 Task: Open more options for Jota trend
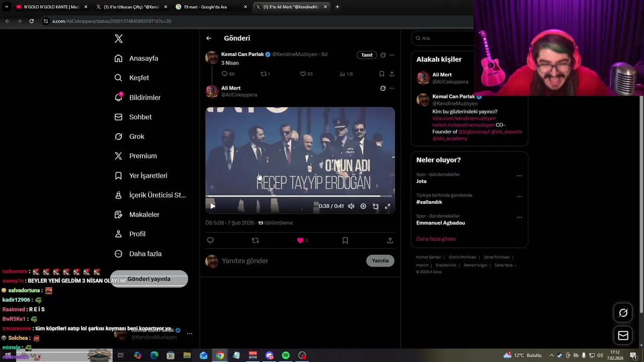(x=519, y=176)
